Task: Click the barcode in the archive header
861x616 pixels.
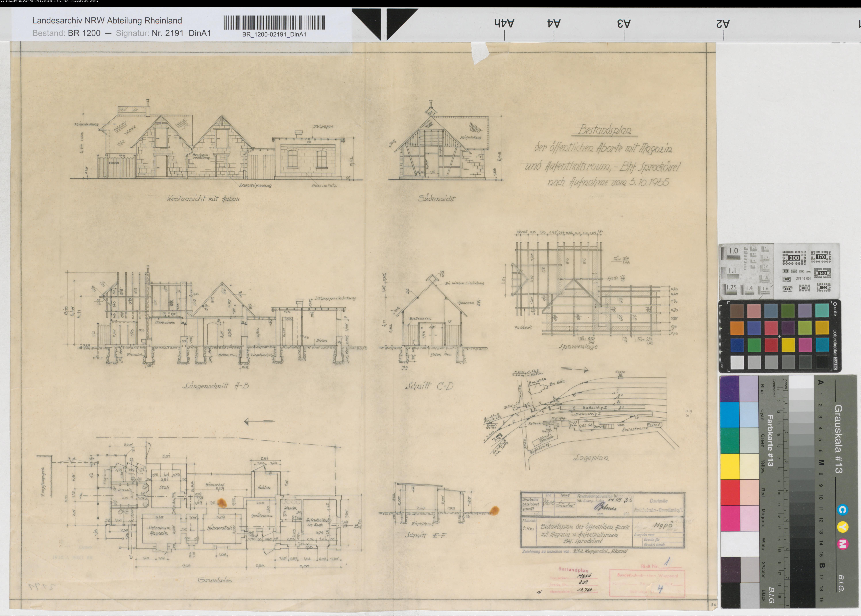Action: (274, 22)
